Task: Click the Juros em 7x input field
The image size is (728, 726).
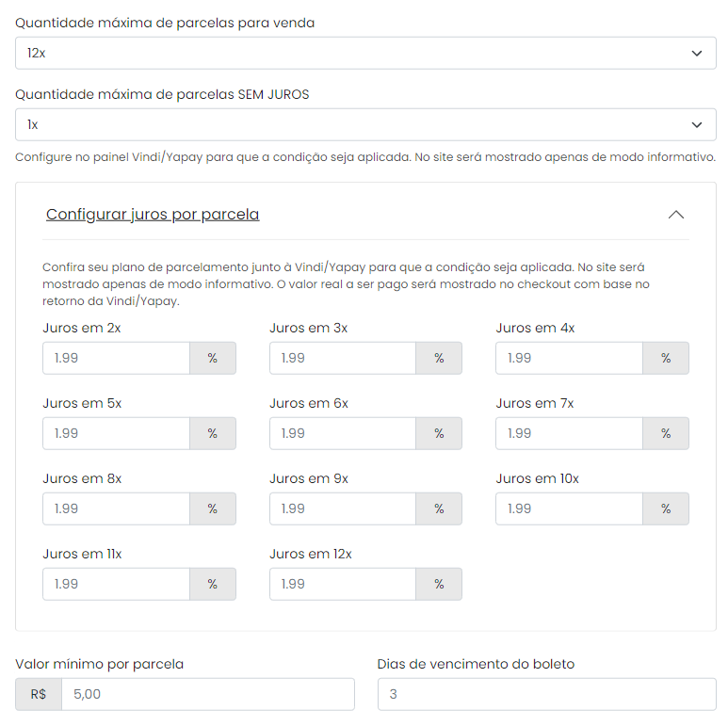Action: [x=569, y=433]
